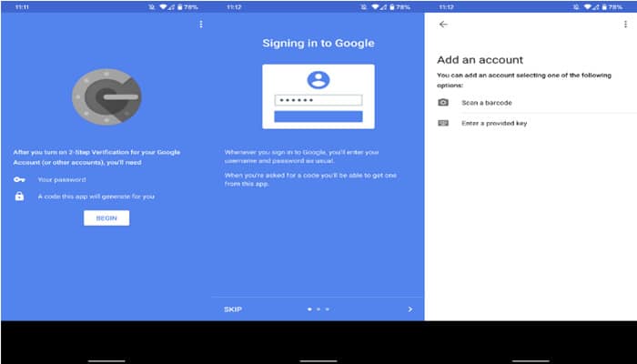Select the first page indicator dot
The image size is (637, 364).
(309, 309)
